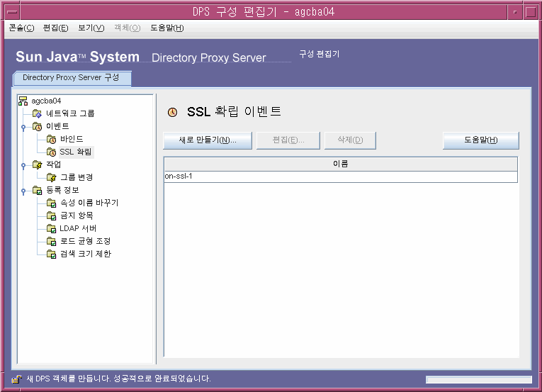Image resolution: width=542 pixels, height=392 pixels.
Task: Select 검색 크기 제한 label in tree
Action: click(x=86, y=254)
